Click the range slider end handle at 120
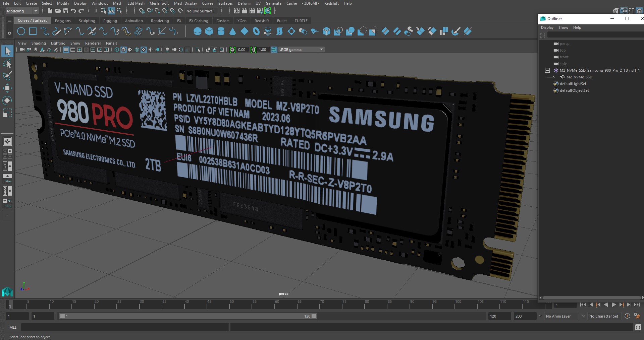Image resolution: width=644 pixels, height=340 pixels. coord(314,316)
